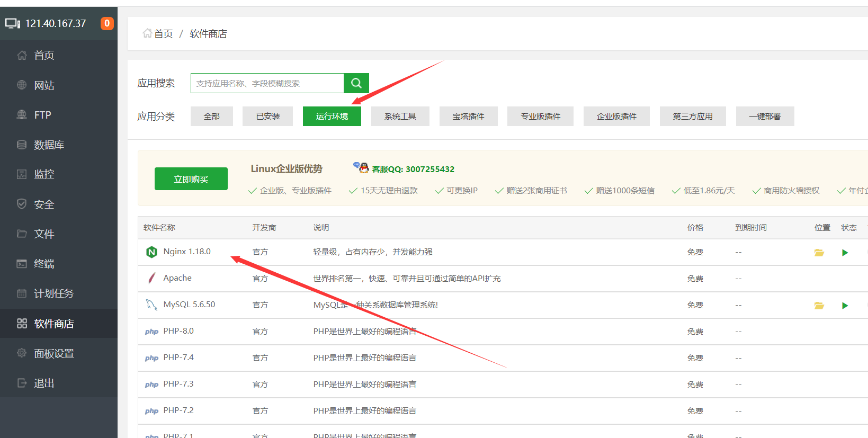Screen dimensions: 868x438
Task: Click the 状态 column header
Action: (849, 227)
